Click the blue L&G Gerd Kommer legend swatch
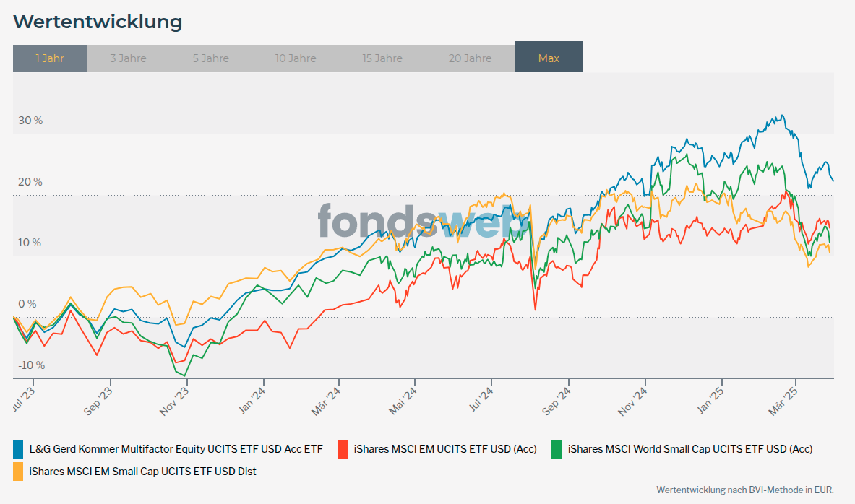 pyautogui.click(x=19, y=449)
